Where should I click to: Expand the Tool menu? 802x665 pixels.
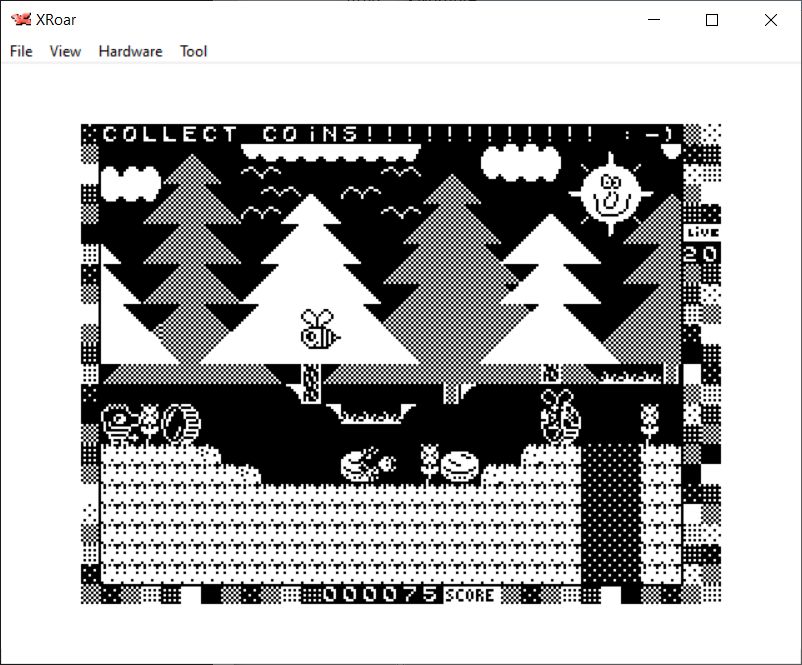coord(193,51)
